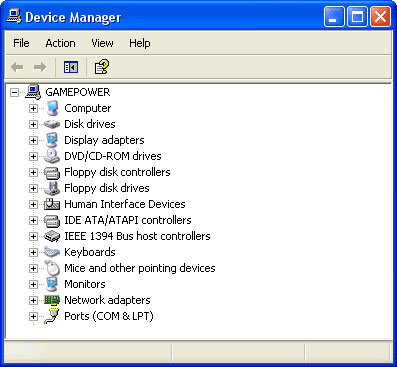This screenshot has height=367, width=397.
Task: Expand the IDE ATA/ATAPI controllers node
Action: coord(33,220)
